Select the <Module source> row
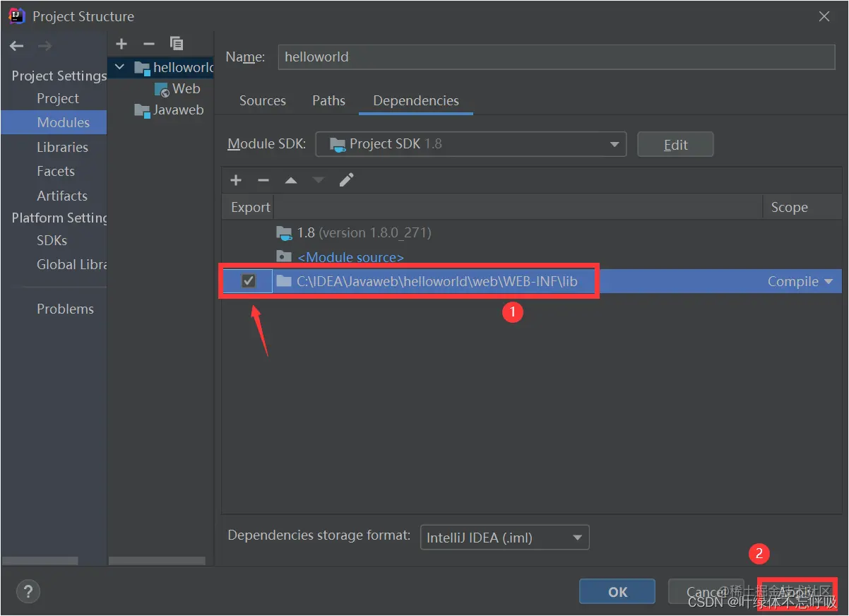 tap(531, 257)
